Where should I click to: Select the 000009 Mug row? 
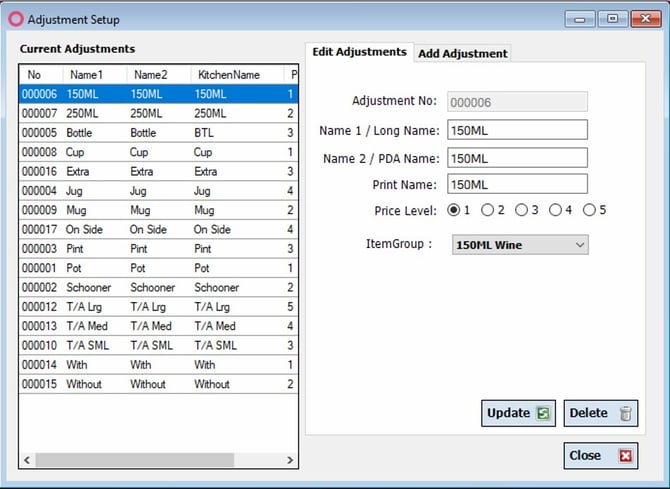[x=158, y=210]
